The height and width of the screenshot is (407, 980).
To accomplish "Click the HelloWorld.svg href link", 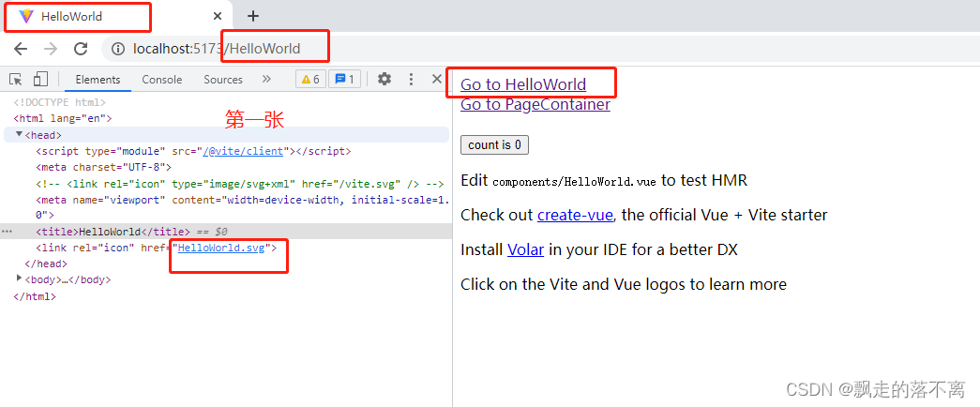I will click(221, 248).
